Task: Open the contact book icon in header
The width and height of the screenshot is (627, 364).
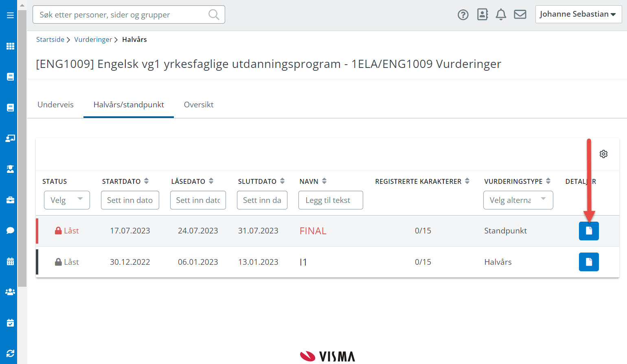Action: [x=482, y=15]
